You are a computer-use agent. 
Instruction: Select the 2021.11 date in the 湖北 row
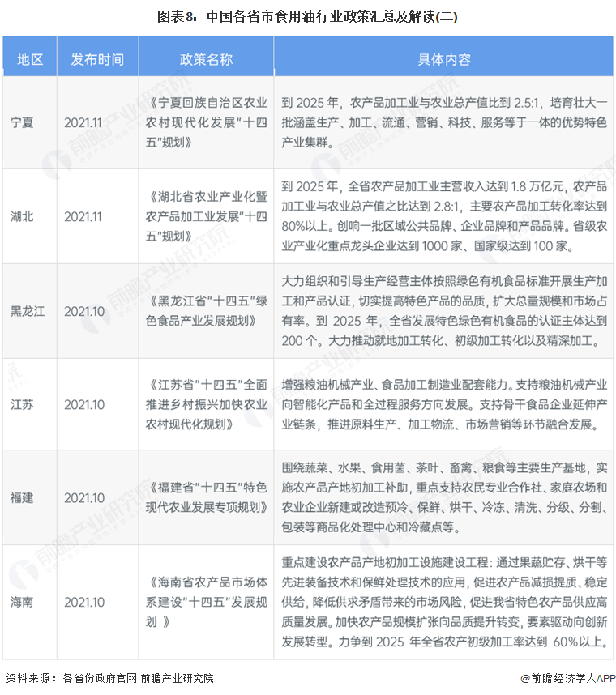tap(83, 217)
